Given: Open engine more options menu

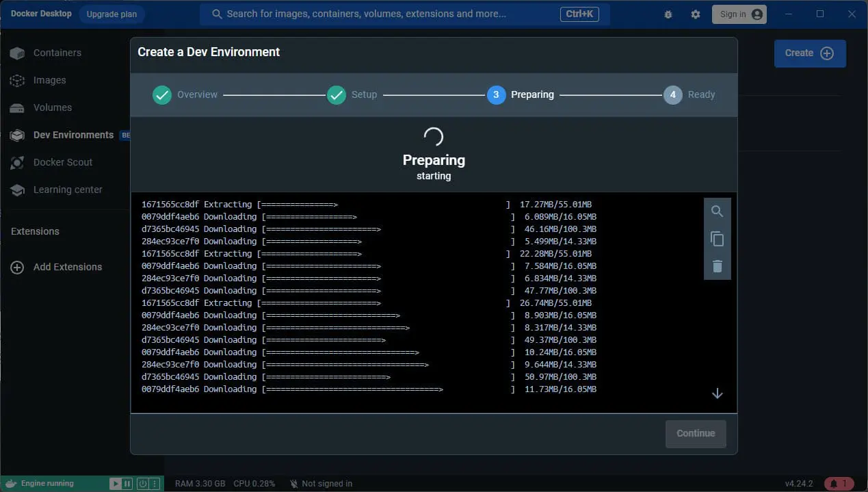Looking at the screenshot, I should pyautogui.click(x=155, y=484).
